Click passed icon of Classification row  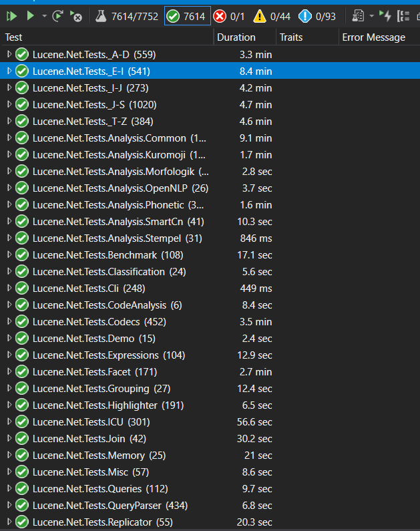click(x=22, y=272)
